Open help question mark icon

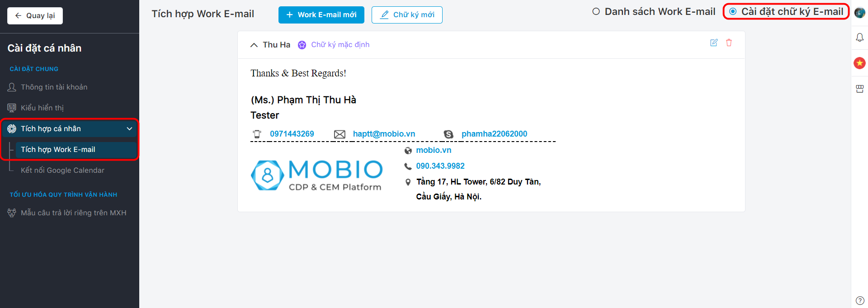[x=860, y=300]
